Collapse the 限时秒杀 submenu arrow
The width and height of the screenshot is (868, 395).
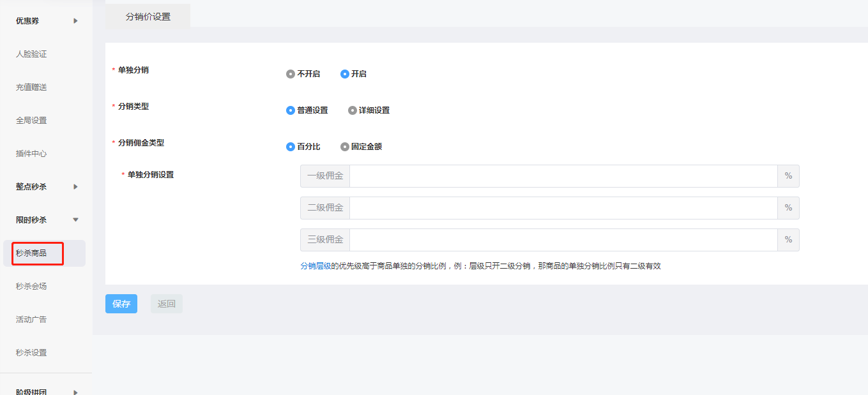point(75,220)
